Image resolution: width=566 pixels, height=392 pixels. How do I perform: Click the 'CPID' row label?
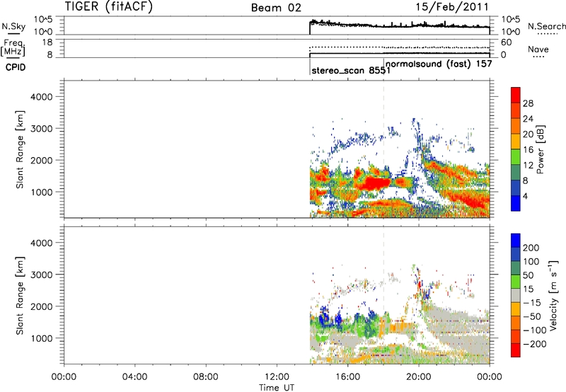[16, 67]
